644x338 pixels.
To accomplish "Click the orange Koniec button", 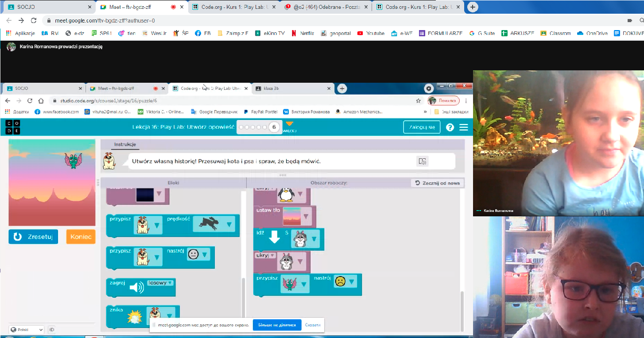I will [x=81, y=237].
